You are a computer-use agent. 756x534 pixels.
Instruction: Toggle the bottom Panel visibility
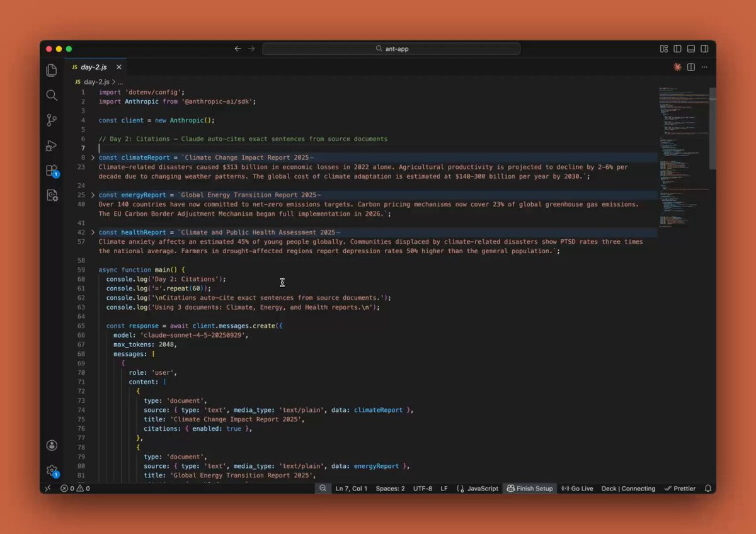[691, 48]
